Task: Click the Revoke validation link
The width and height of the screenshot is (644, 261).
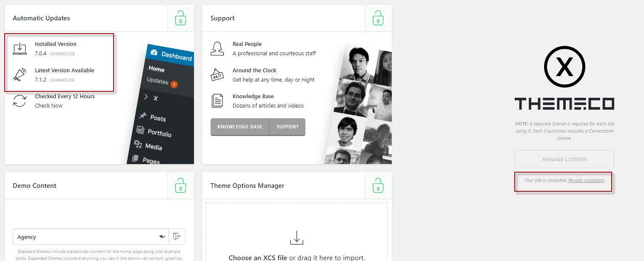Action: tap(586, 180)
